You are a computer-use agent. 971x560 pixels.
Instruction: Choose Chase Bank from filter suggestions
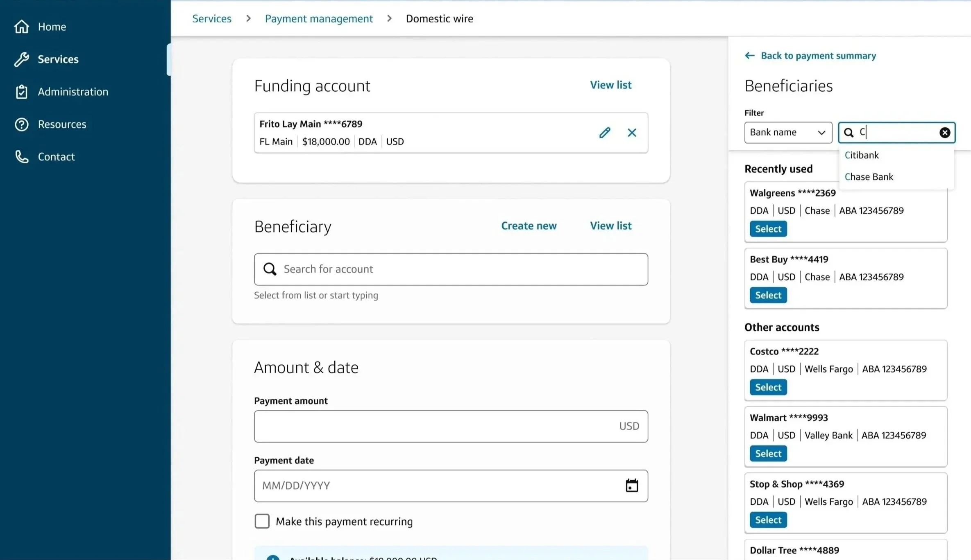[869, 177]
